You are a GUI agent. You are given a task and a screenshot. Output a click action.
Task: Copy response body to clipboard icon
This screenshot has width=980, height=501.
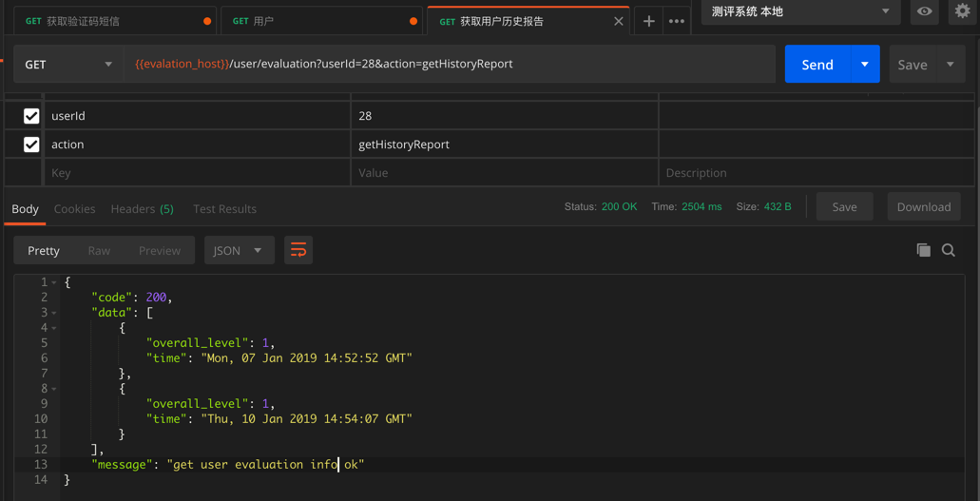pyautogui.click(x=923, y=250)
